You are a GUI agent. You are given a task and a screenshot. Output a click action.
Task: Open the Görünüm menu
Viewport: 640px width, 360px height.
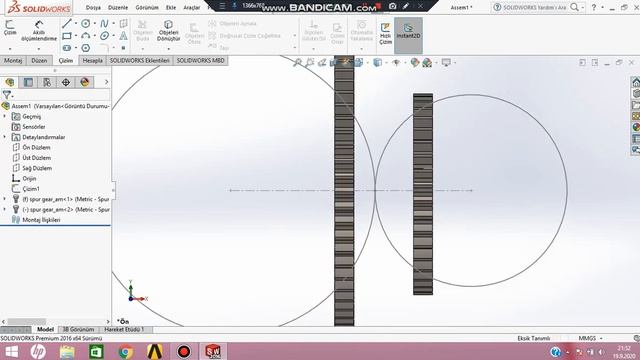click(147, 7)
